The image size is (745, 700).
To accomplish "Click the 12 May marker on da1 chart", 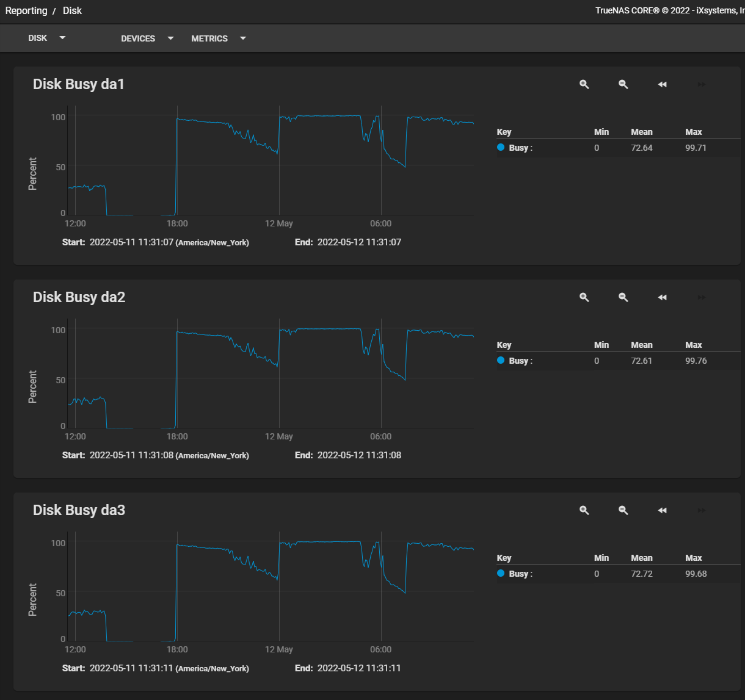I will coord(279,223).
